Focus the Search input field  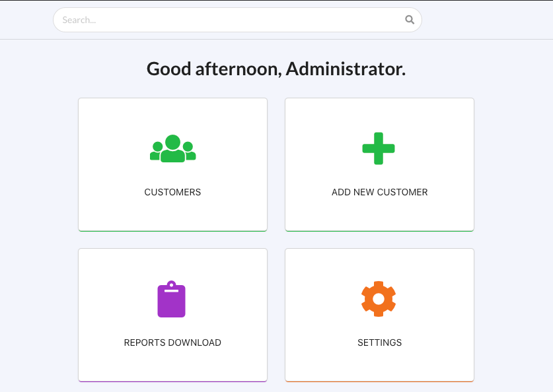(237, 20)
